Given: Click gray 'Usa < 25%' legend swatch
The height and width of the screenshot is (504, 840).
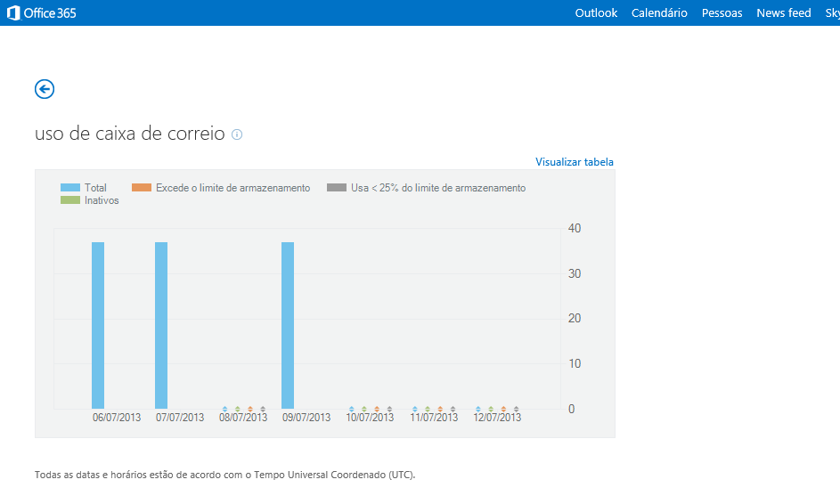Looking at the screenshot, I should pos(337,188).
